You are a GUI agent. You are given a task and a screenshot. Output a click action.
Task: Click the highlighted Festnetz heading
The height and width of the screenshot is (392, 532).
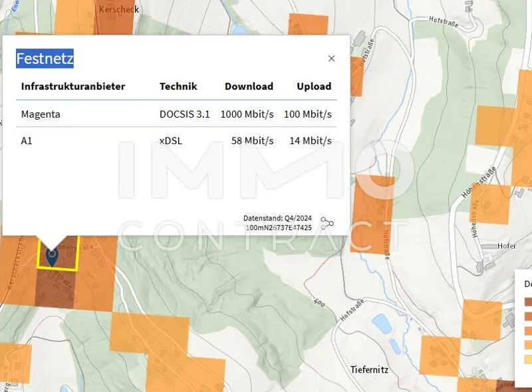point(45,58)
